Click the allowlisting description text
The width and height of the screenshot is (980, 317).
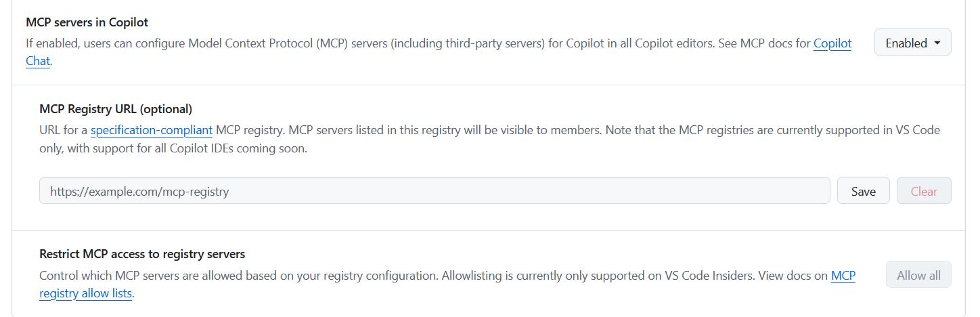click(406, 276)
